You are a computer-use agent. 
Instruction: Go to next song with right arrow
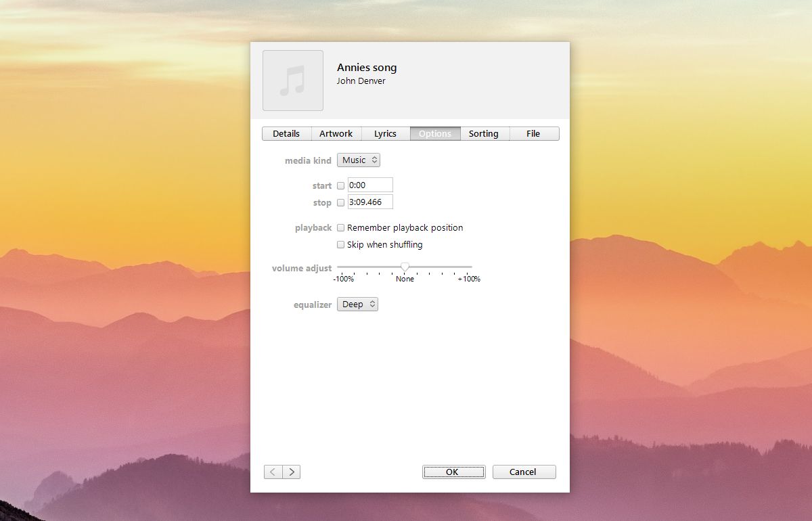point(291,472)
